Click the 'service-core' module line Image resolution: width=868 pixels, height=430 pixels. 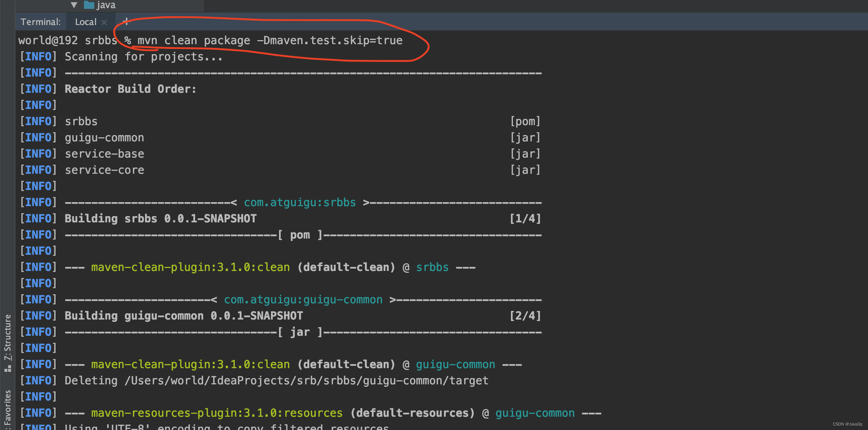[104, 170]
